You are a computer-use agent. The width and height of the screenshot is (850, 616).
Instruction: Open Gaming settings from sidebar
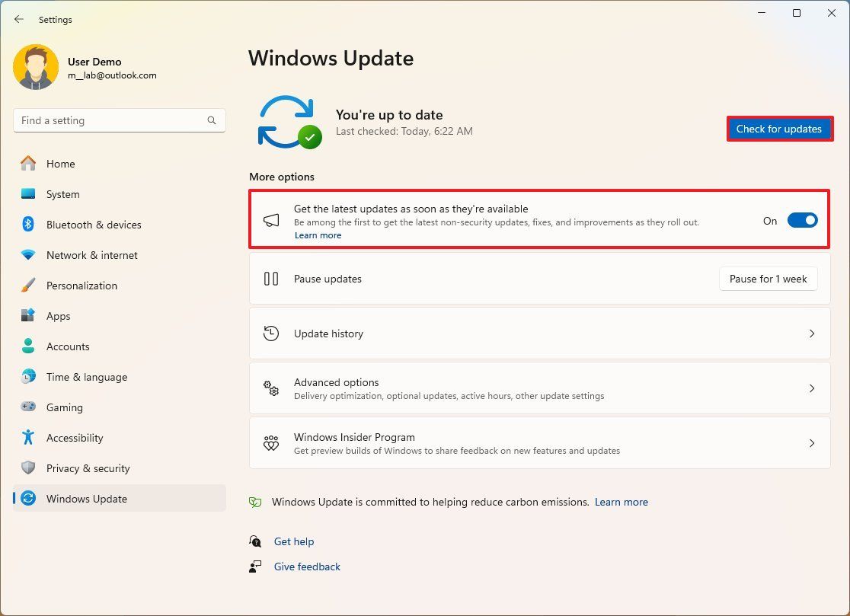[x=65, y=407]
